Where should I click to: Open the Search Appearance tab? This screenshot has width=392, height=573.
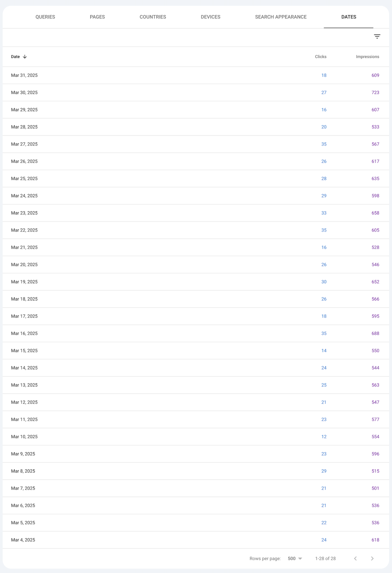pos(281,17)
